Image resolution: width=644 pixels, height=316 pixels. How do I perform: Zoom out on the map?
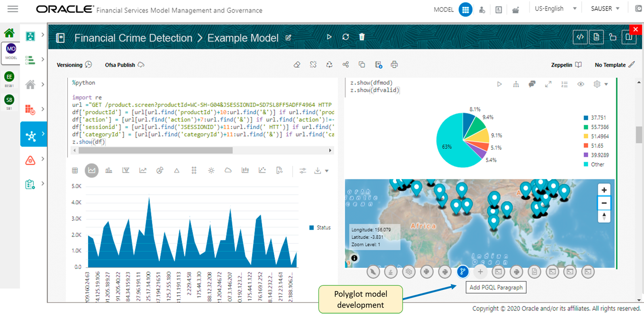pyautogui.click(x=604, y=203)
